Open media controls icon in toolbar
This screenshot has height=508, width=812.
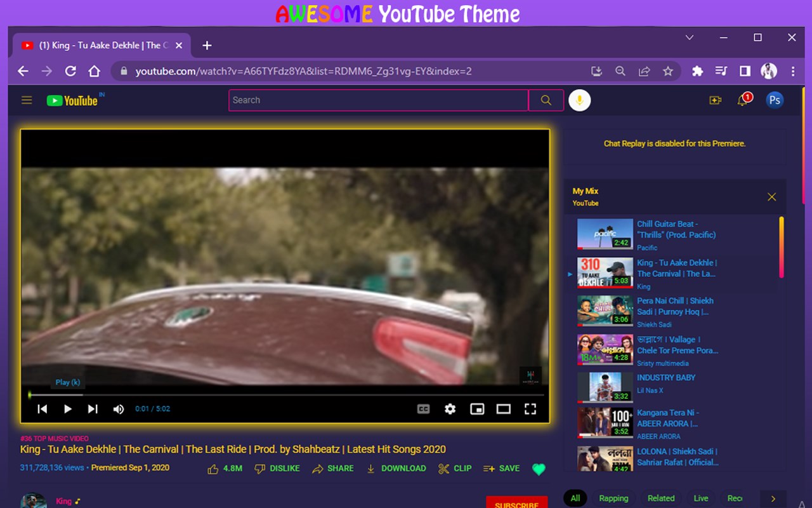pyautogui.click(x=721, y=71)
